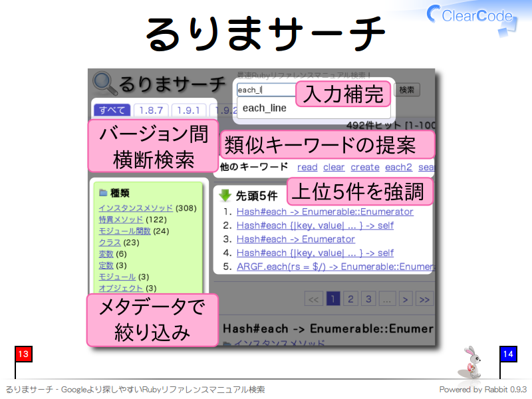Jump to last page with >> button

[424, 299]
